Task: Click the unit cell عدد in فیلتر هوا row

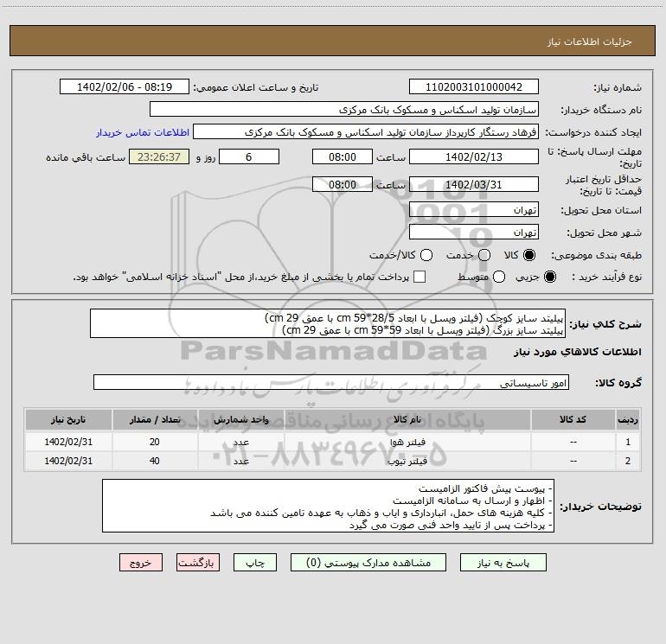Action: coord(240,442)
